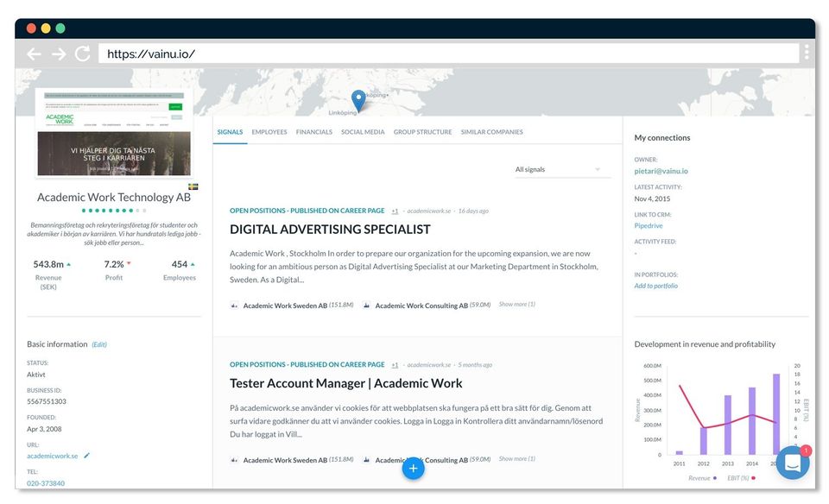Open Tester Account Manager signal title
The width and height of the screenshot is (829, 504).
pyautogui.click(x=345, y=383)
